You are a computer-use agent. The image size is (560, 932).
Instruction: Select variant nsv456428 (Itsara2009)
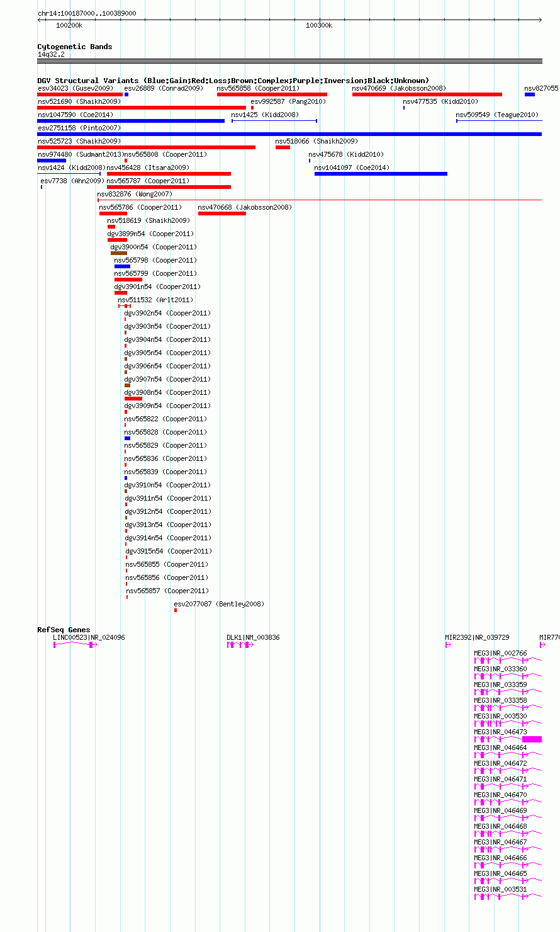click(x=148, y=168)
